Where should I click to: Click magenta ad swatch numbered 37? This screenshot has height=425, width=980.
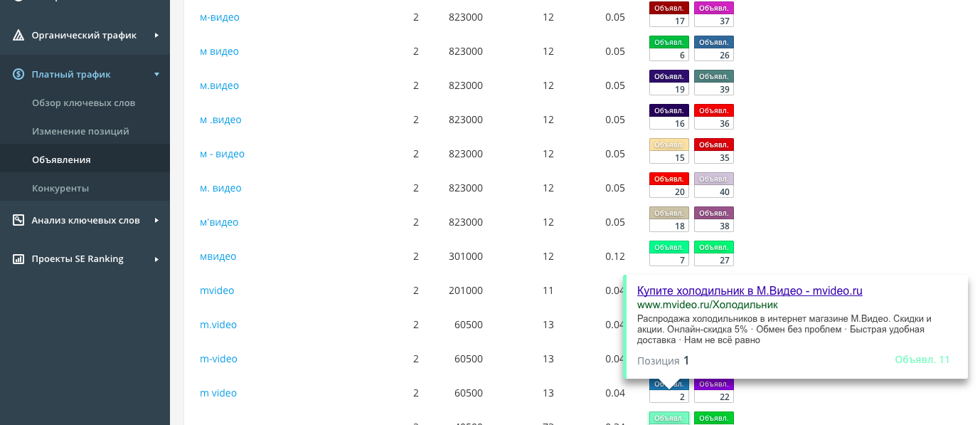click(714, 14)
